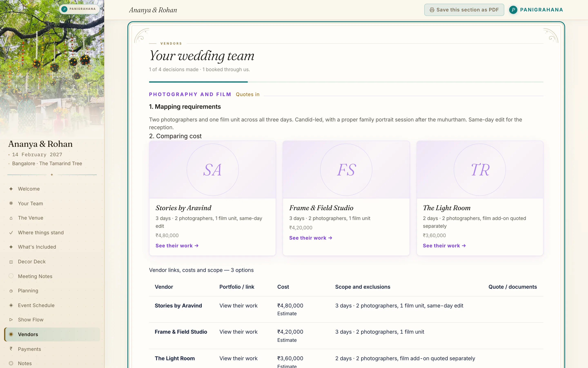Screen dimensions: 588x368
Task: Click Stories by Aravind in the vendor table
Action: (178, 306)
